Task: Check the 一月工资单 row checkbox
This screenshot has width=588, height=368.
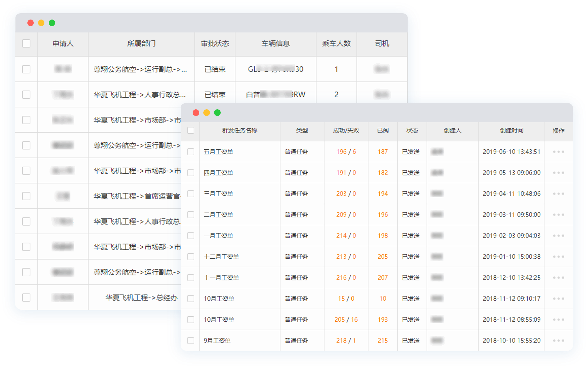Action: [x=191, y=236]
